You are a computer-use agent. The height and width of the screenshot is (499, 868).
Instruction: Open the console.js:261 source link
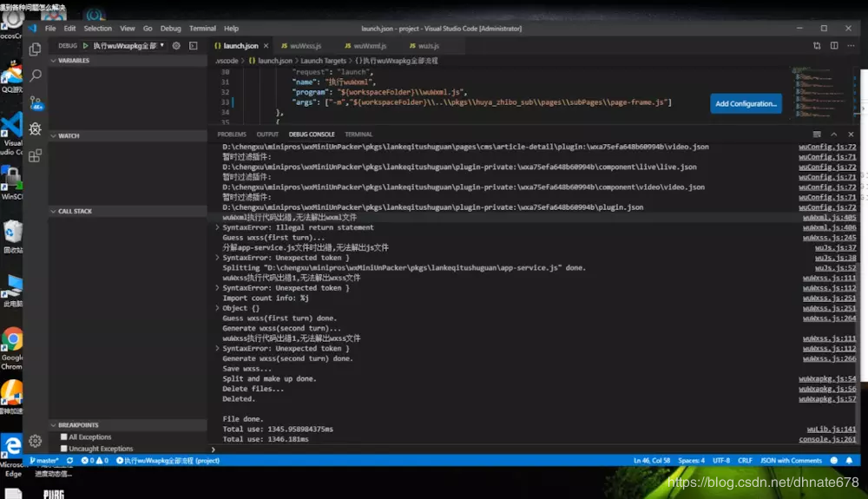coord(827,439)
